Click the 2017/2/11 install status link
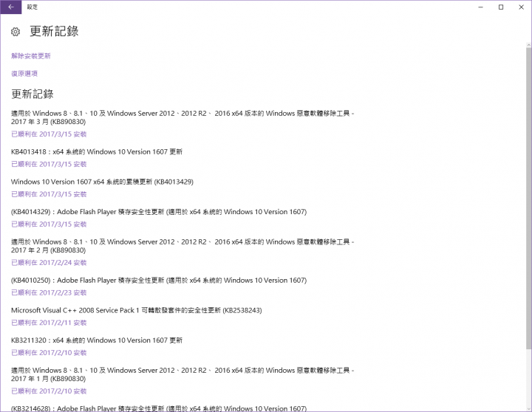 click(x=49, y=323)
